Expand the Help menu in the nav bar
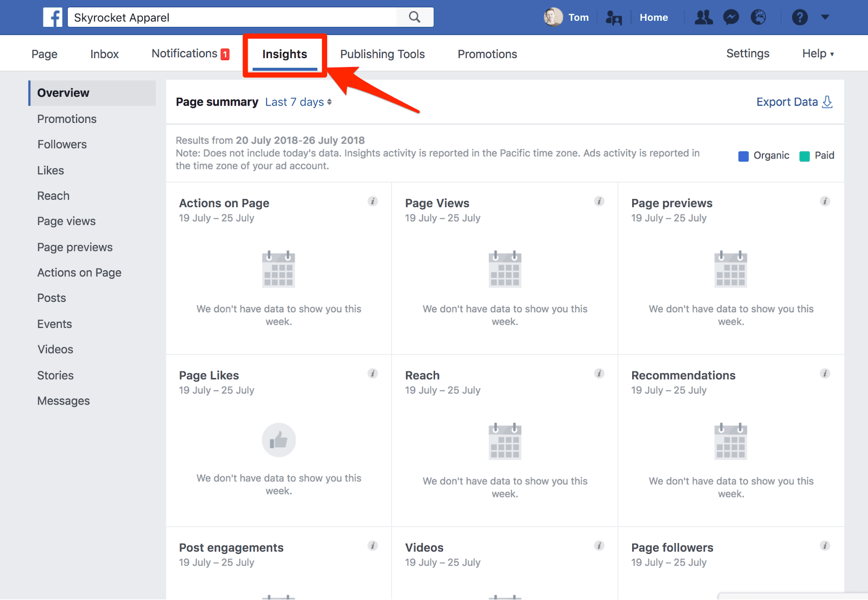This screenshot has height=600, width=868. point(817,53)
